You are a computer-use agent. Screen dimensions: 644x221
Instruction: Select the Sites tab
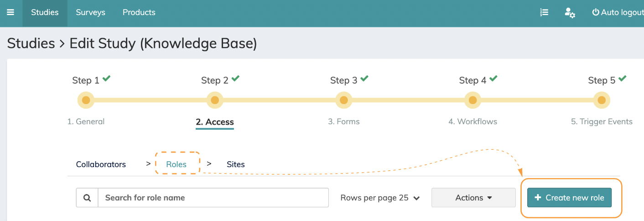236,164
